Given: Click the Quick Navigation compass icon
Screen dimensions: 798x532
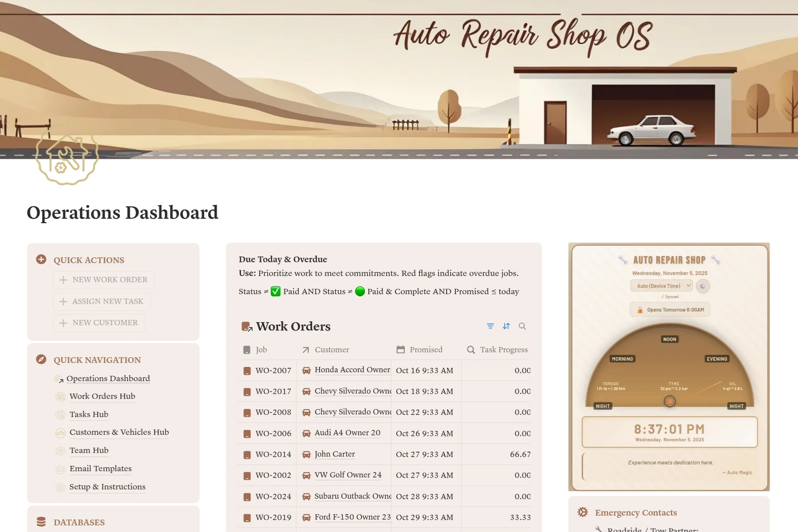Looking at the screenshot, I should 41,359.
